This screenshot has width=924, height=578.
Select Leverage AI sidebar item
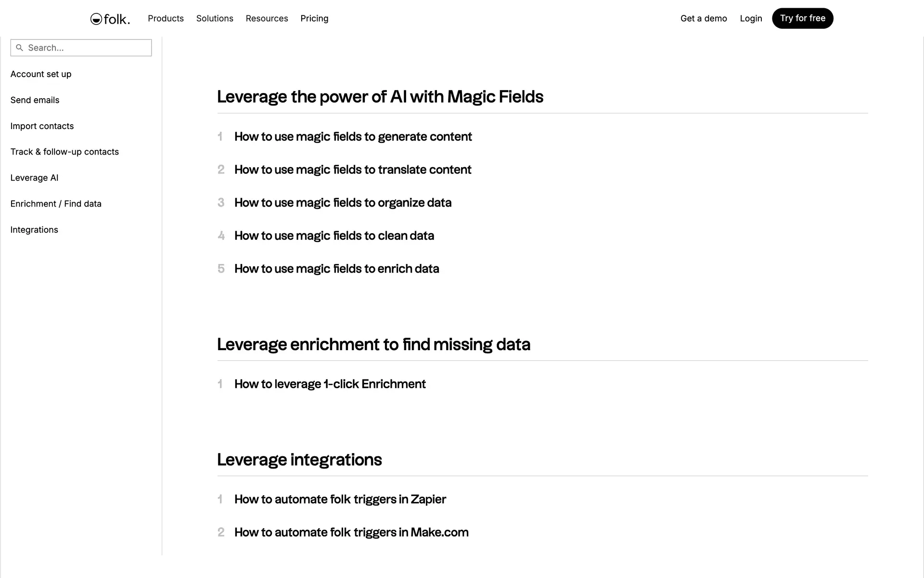[x=34, y=178]
